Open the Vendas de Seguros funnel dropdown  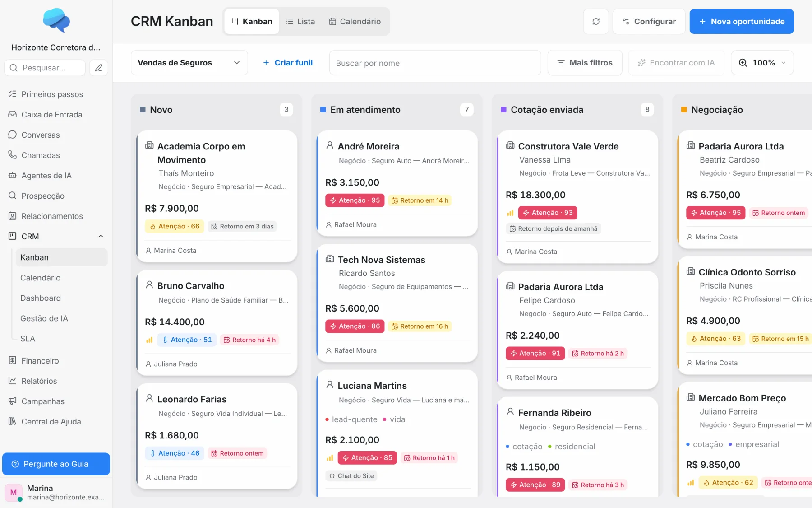pyautogui.click(x=189, y=63)
